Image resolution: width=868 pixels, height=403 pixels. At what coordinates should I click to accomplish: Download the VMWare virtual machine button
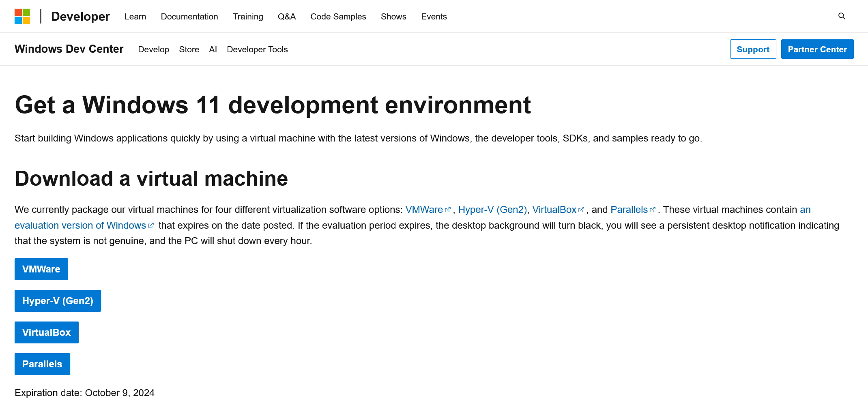41,269
